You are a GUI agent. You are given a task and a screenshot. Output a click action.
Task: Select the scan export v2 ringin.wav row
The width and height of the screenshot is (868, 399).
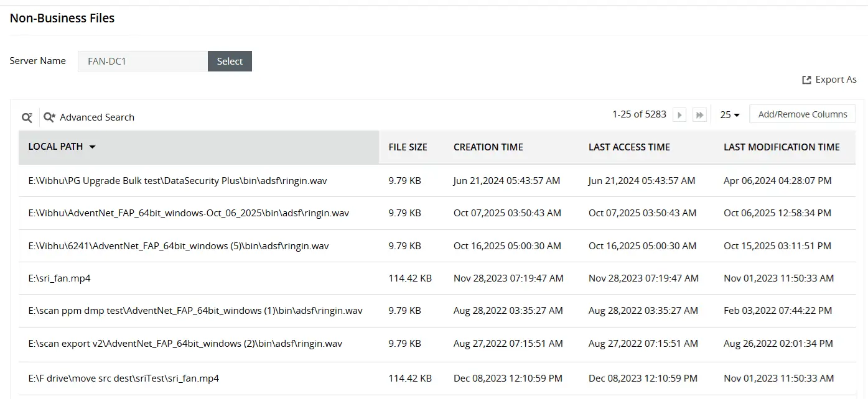tap(185, 343)
